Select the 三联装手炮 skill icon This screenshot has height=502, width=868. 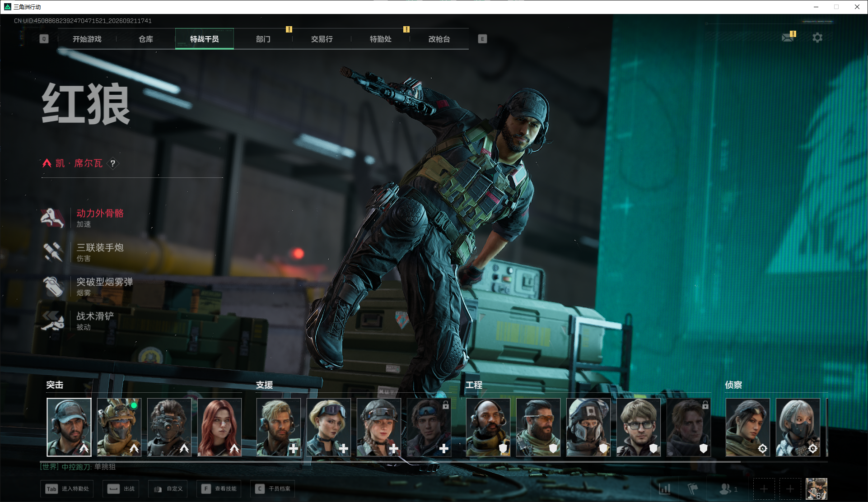[x=53, y=252]
